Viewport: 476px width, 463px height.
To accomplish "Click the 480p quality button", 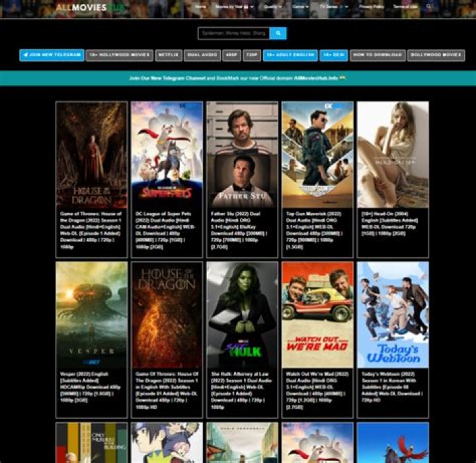I will (x=231, y=56).
